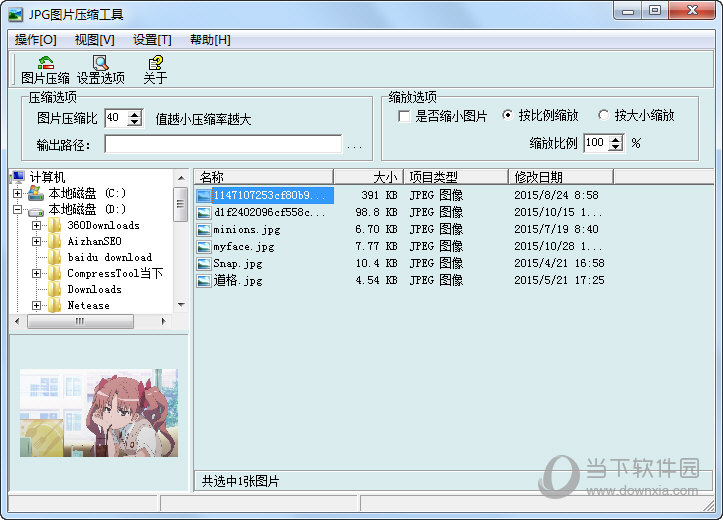The width and height of the screenshot is (723, 520).
Task: Click the folder tree horizontal scrollbar thumb
Action: pyautogui.click(x=80, y=321)
